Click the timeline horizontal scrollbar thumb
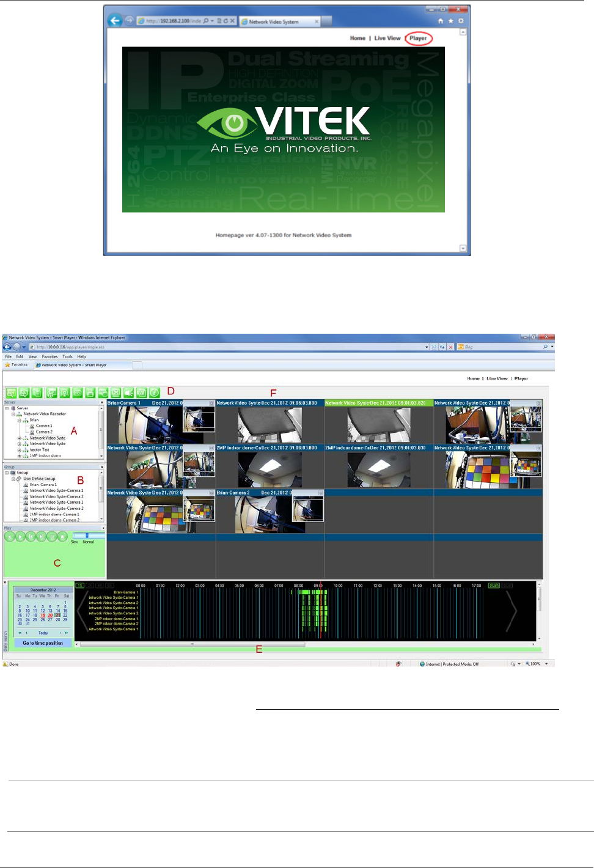This screenshot has width=594, height=868. tap(193, 644)
